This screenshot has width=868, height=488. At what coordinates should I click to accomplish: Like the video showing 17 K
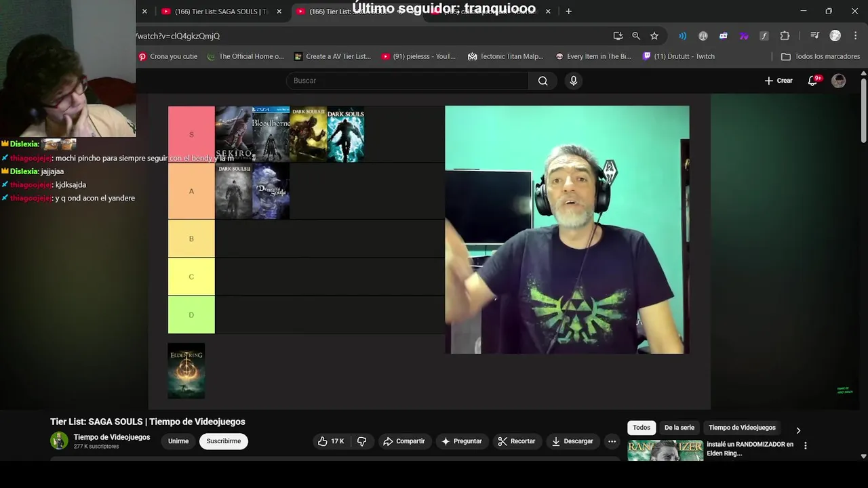point(330,441)
